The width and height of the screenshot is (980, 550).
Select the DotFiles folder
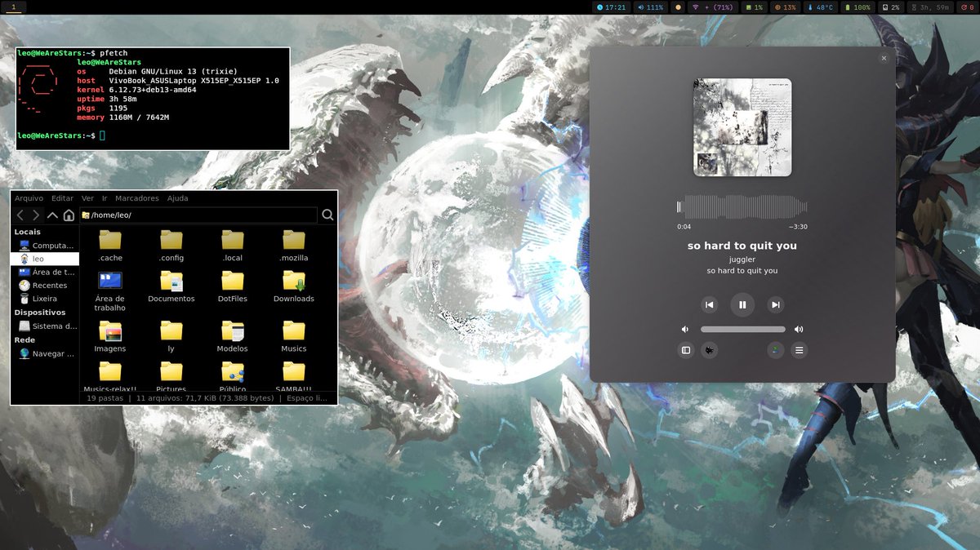click(233, 286)
